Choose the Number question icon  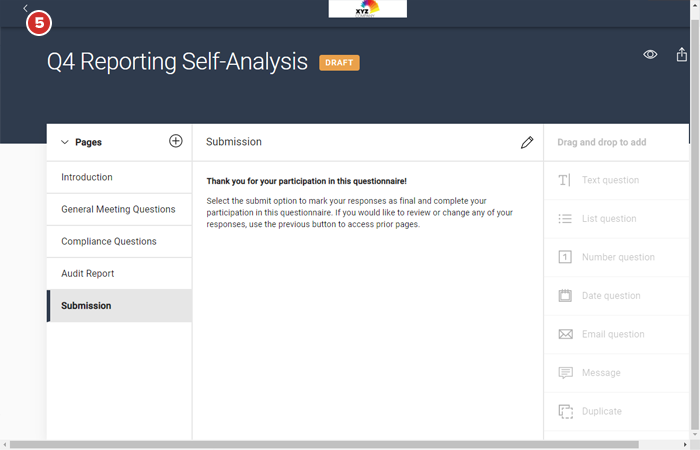click(565, 257)
